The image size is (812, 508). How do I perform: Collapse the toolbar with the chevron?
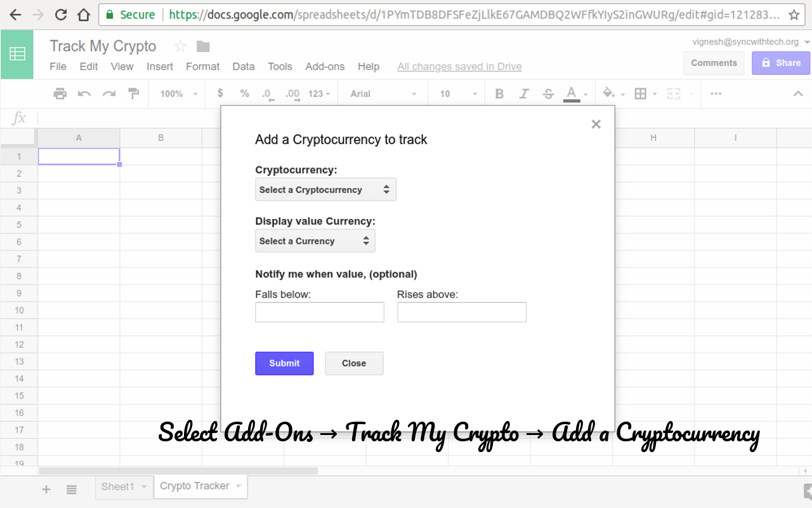(798, 94)
